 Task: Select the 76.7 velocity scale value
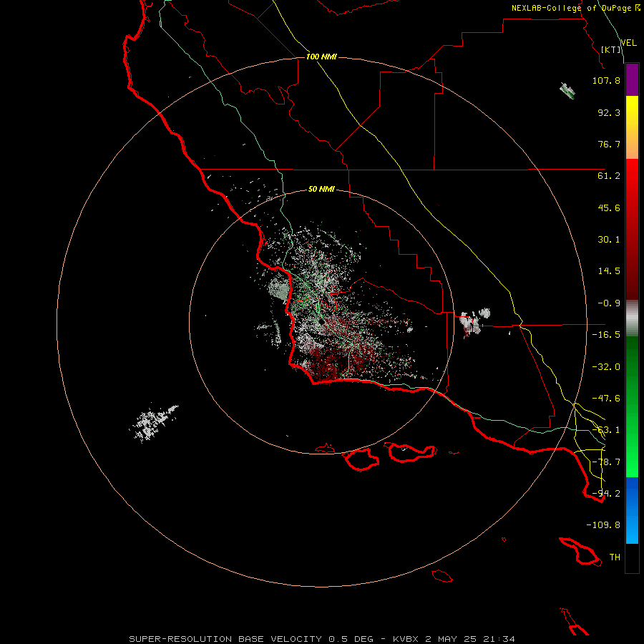(609, 144)
